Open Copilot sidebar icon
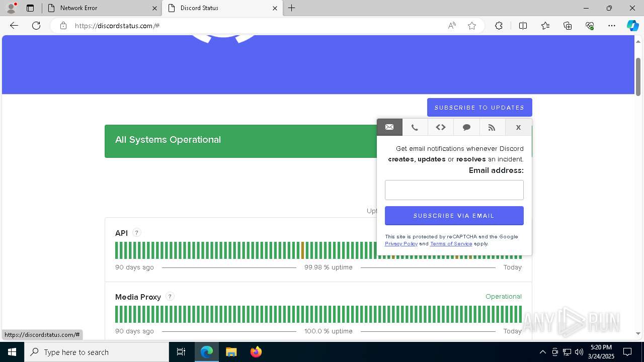The height and width of the screenshot is (362, 644). (x=632, y=26)
